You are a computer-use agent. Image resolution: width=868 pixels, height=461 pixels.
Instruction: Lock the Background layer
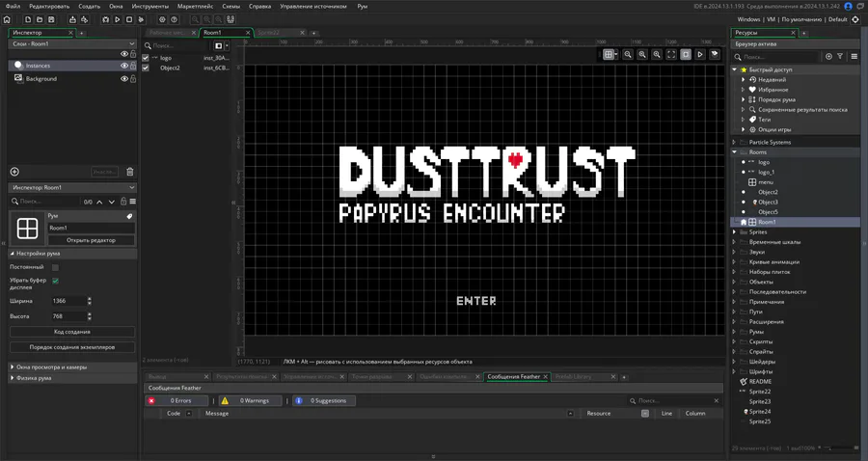point(133,78)
